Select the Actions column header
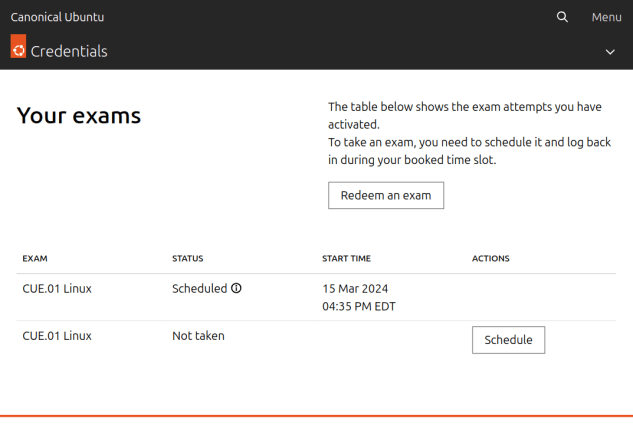The image size is (633, 442). pyautogui.click(x=490, y=258)
